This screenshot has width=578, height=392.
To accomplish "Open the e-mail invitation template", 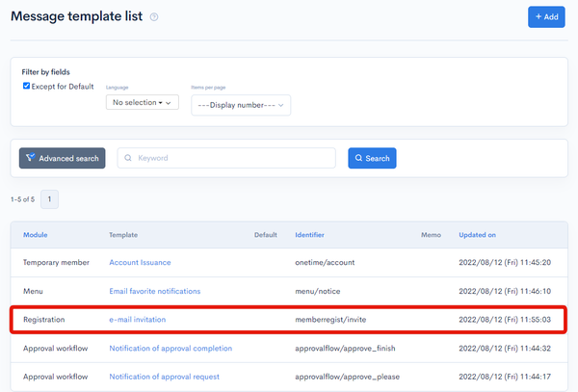I will click(138, 320).
